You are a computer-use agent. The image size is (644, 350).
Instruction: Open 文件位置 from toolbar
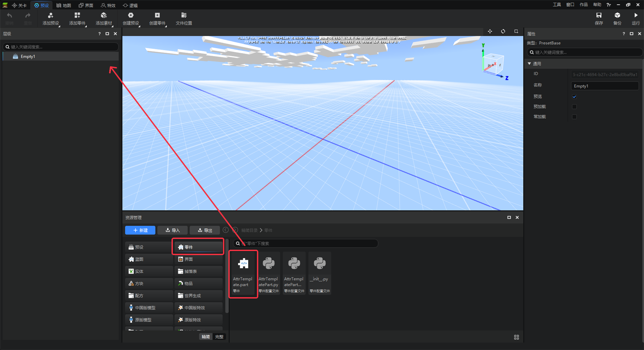click(x=184, y=19)
